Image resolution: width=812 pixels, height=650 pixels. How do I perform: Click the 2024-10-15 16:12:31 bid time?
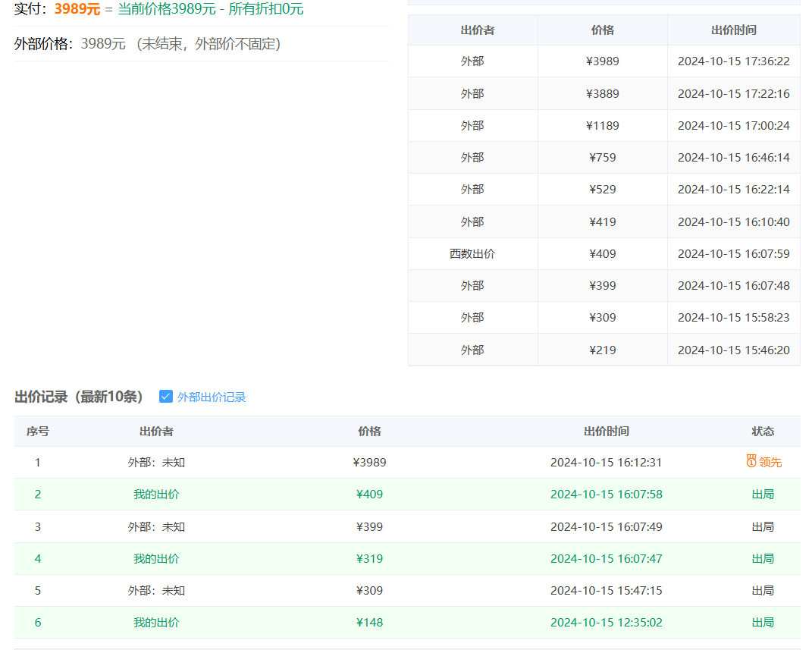(x=606, y=463)
